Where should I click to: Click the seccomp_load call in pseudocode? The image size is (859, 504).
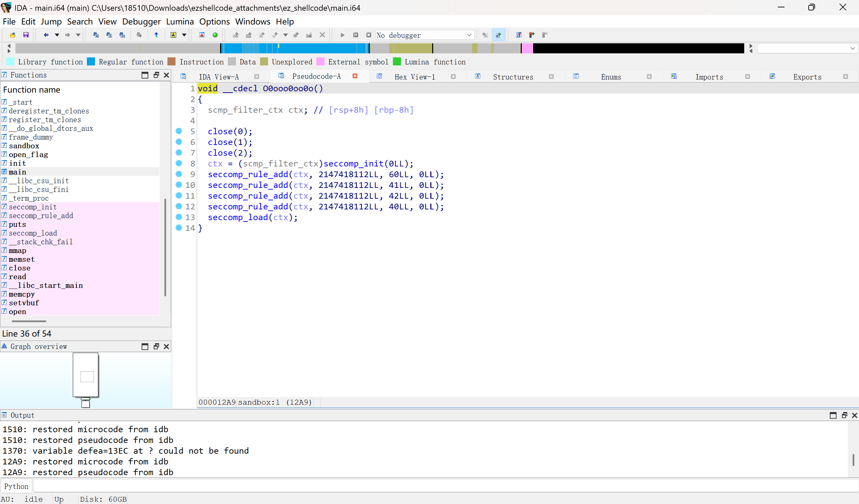(238, 217)
